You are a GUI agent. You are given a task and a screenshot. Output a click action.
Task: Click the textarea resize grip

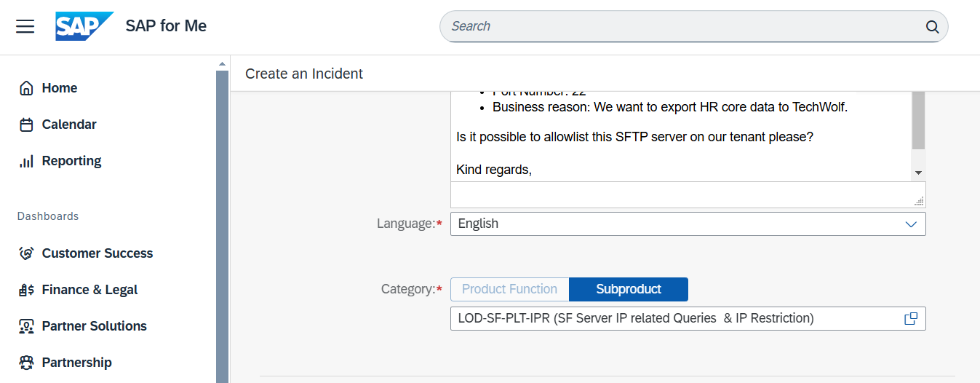pos(920,202)
